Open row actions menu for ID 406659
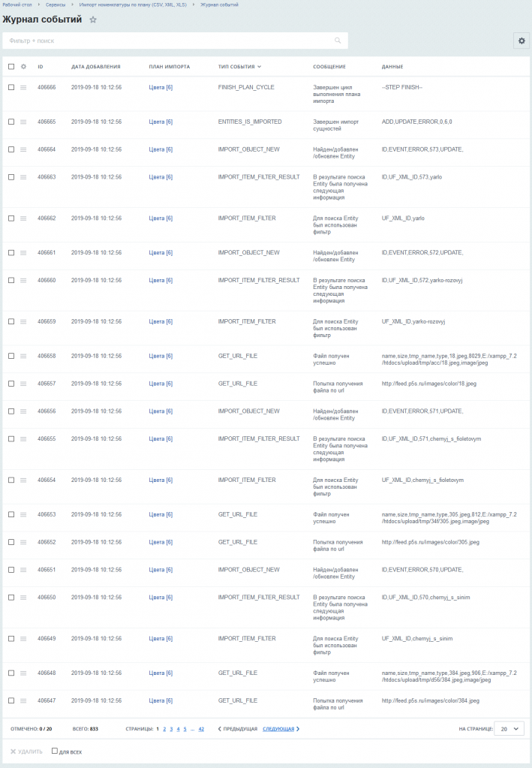Image resolution: width=532 pixels, height=768 pixels. (x=23, y=322)
